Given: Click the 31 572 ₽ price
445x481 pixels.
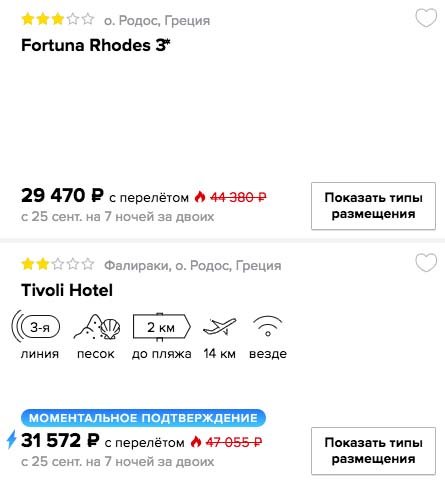Looking at the screenshot, I should pos(60,440).
